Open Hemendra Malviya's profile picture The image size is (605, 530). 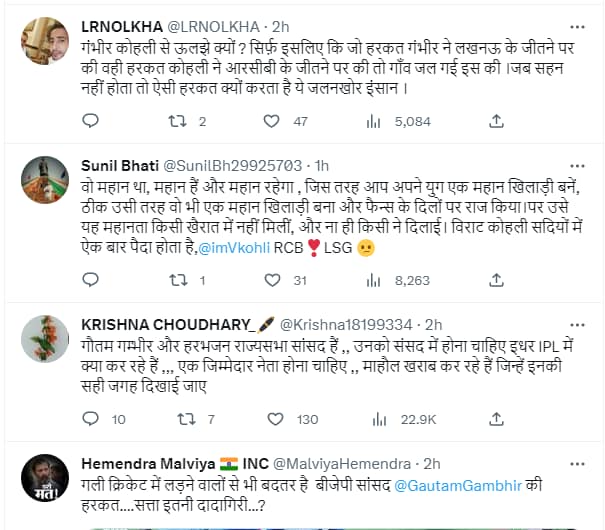click(45, 478)
